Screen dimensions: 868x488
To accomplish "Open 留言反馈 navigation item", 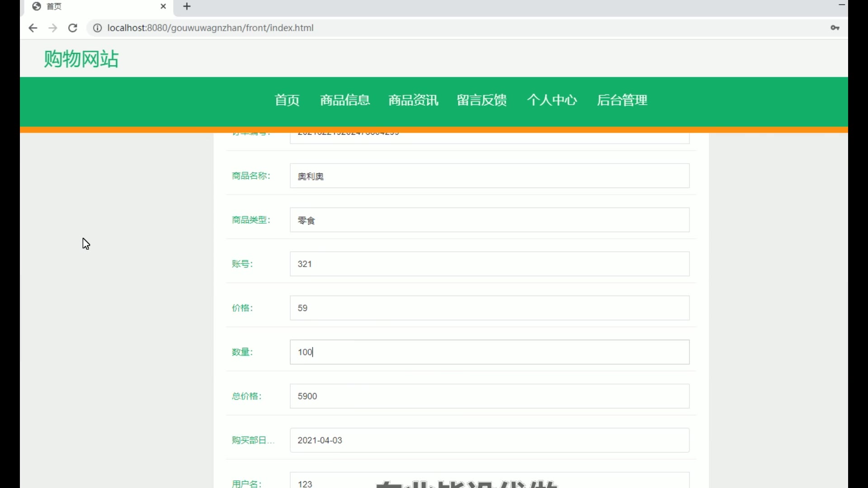I will click(x=481, y=100).
